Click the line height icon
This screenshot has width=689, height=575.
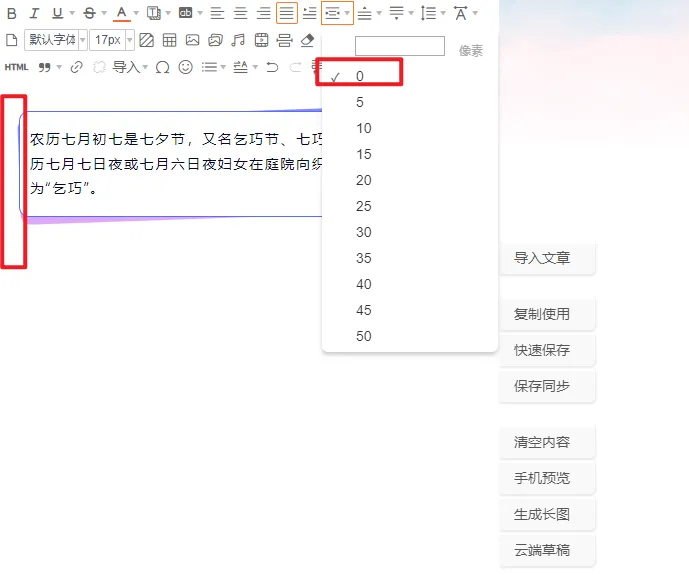[428, 13]
